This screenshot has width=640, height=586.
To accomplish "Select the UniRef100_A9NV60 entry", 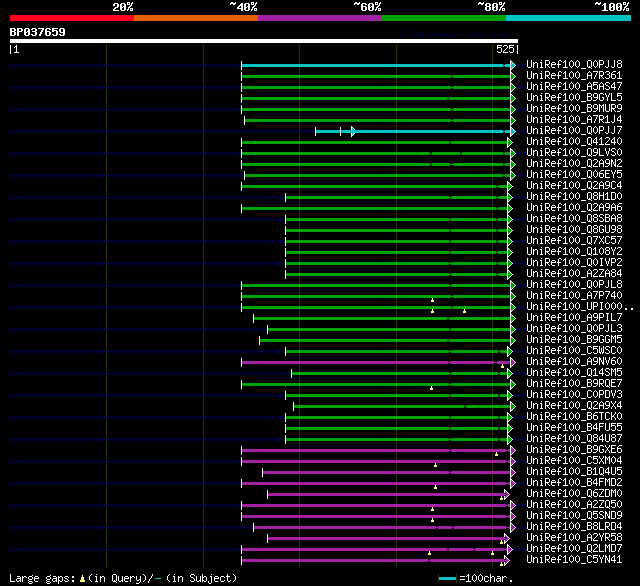I will (574, 362).
